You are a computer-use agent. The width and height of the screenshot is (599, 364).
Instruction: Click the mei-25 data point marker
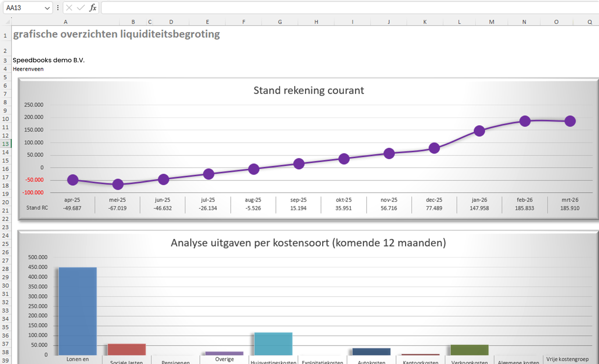[118, 184]
